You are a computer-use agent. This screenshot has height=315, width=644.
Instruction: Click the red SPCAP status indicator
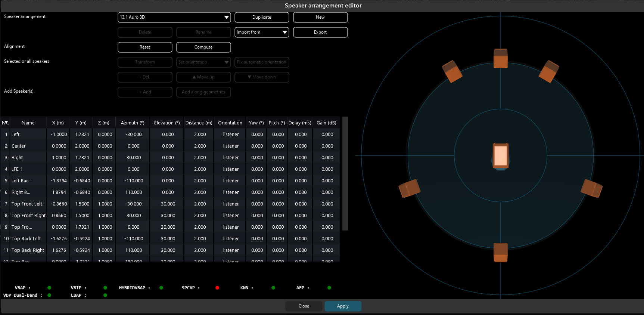(217, 288)
